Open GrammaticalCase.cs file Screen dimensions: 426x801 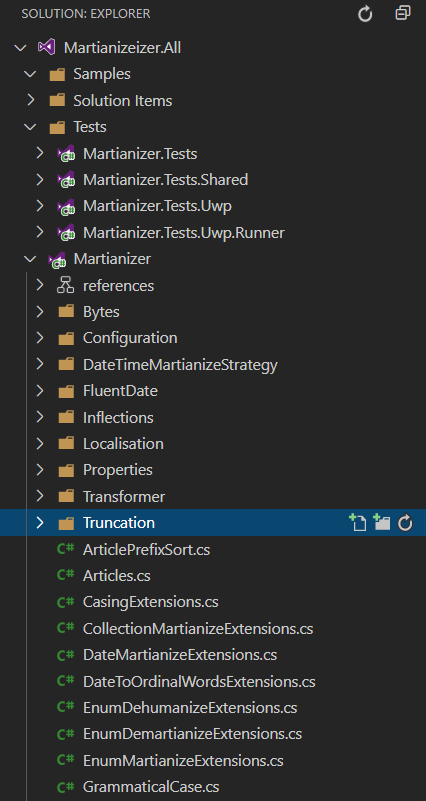151,787
